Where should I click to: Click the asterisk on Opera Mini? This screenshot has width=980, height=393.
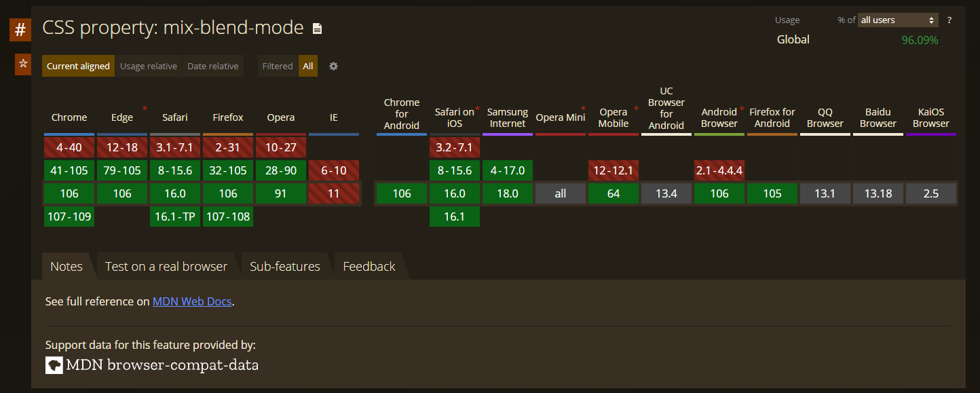pos(583,109)
